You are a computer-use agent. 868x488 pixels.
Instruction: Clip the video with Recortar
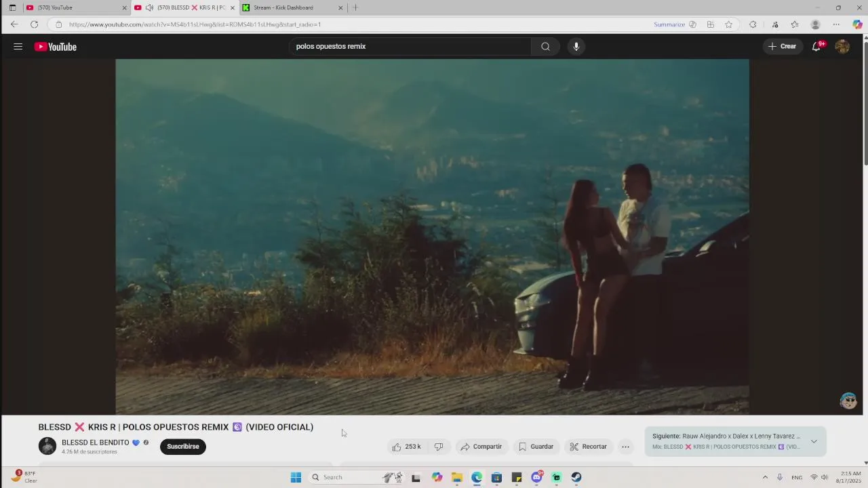(588, 447)
